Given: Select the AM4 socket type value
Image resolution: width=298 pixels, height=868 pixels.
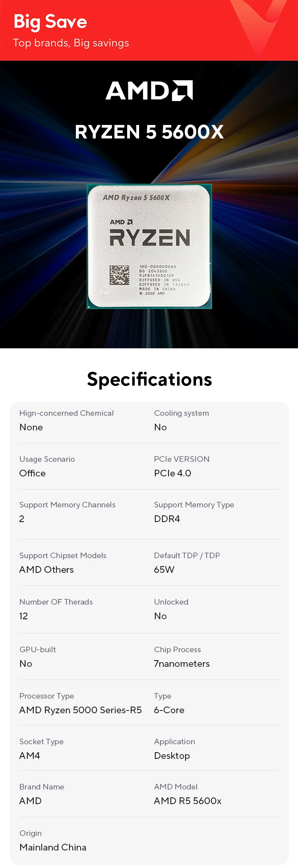Looking at the screenshot, I should [x=30, y=756].
